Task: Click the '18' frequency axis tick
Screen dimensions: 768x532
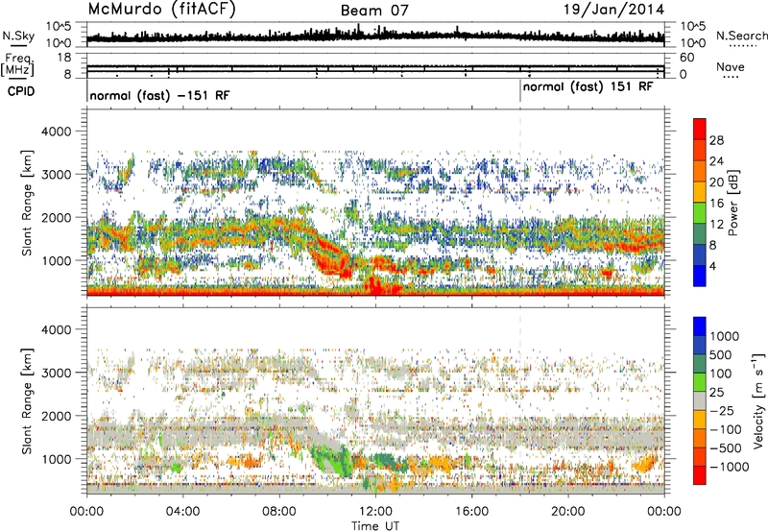Action: click(x=63, y=58)
